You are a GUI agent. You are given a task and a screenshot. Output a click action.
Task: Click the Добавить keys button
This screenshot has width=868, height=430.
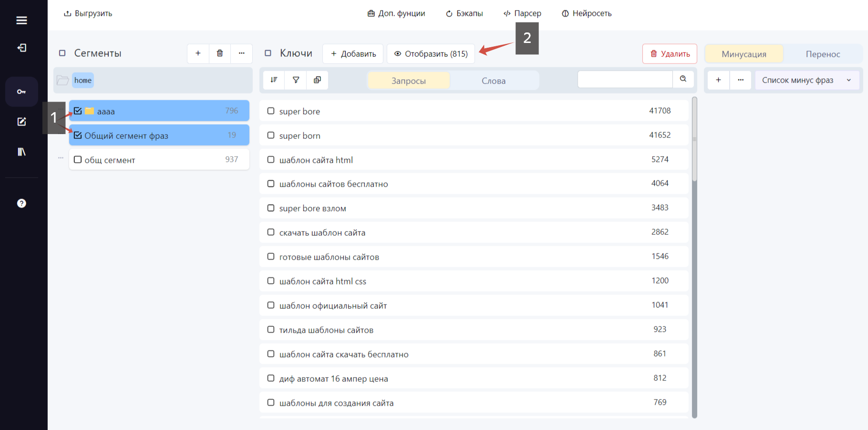353,53
